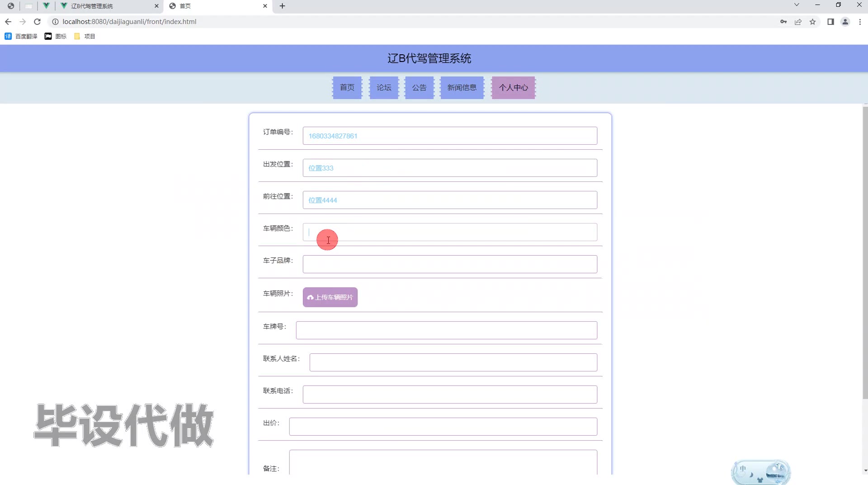Click the address bar URL
This screenshot has height=485, width=868.
[x=129, y=22]
